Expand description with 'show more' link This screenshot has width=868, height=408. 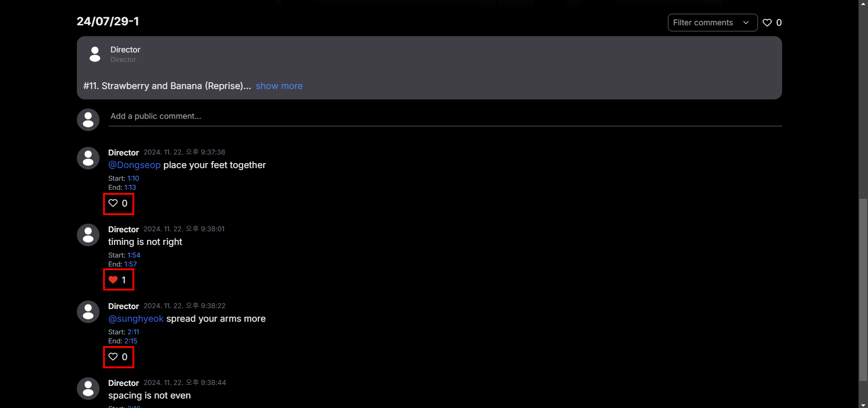(x=279, y=86)
